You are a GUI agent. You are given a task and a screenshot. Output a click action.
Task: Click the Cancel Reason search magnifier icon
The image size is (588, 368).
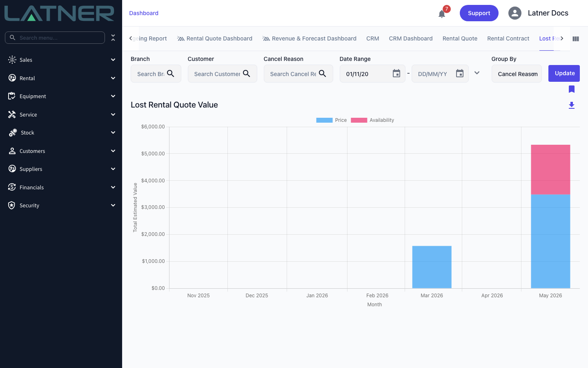coord(323,74)
